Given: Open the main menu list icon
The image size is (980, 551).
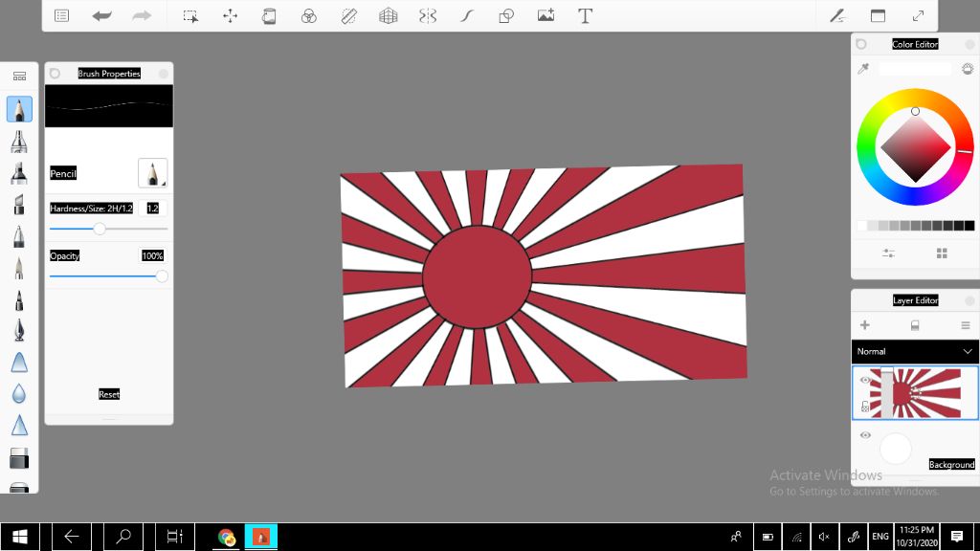Looking at the screenshot, I should click(x=61, y=15).
